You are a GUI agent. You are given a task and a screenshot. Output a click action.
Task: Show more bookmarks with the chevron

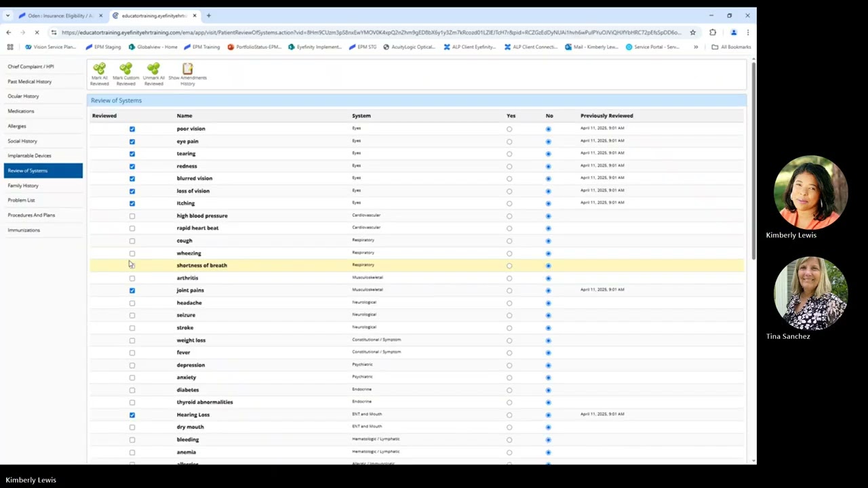(x=696, y=47)
